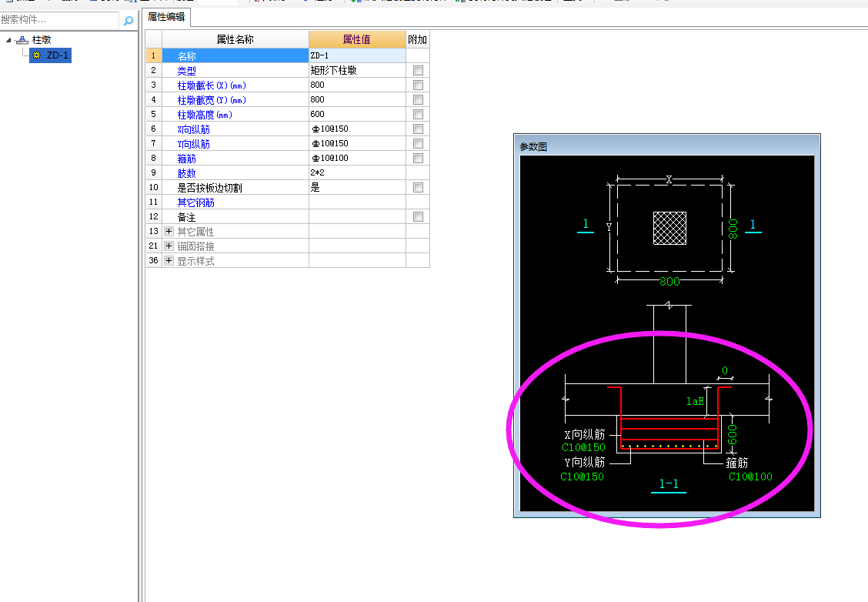Tick the 附加 checkbox for X向纵筋
The width and height of the screenshot is (868, 602).
click(x=418, y=129)
